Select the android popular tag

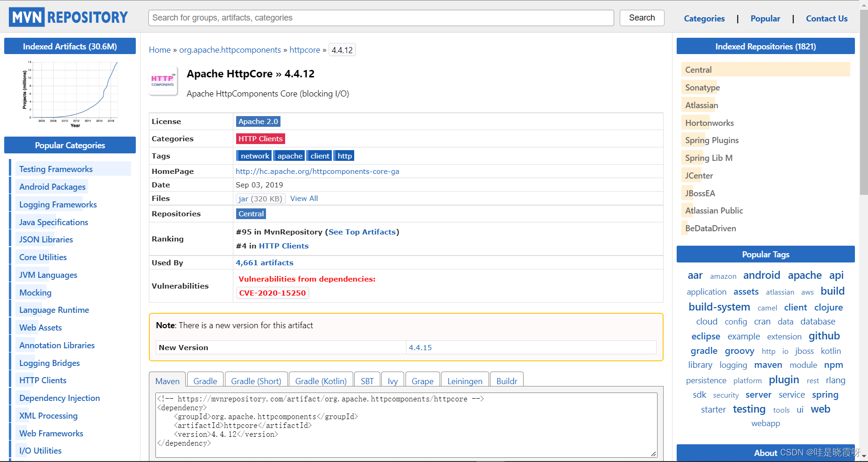[762, 275]
